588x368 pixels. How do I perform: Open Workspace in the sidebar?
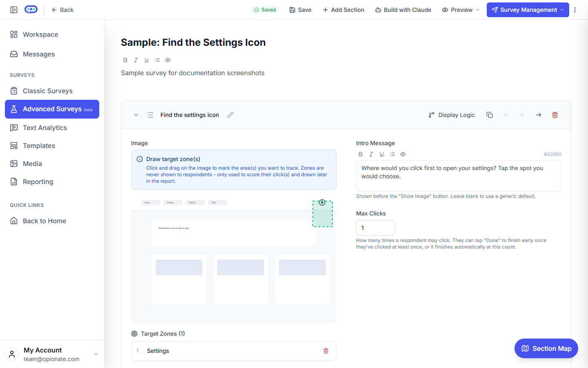pyautogui.click(x=52, y=34)
